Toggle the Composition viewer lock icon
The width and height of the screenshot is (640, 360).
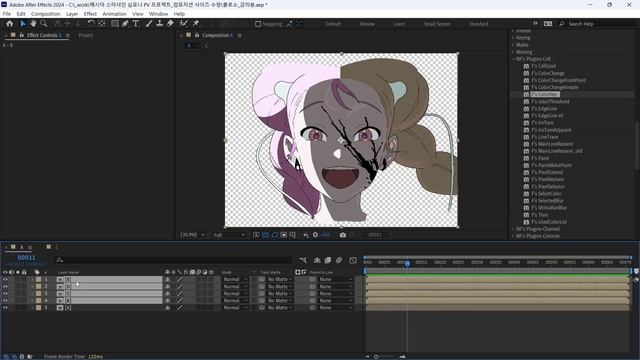click(197, 36)
